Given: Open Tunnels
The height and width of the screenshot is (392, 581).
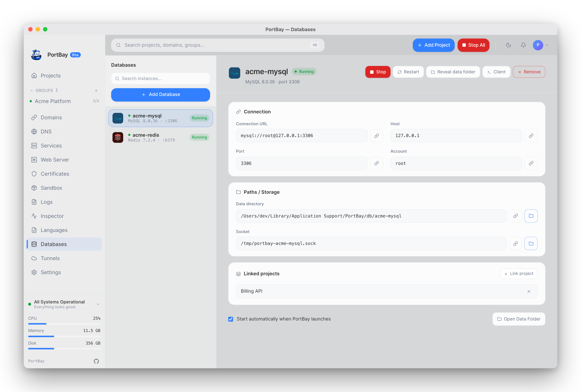Looking at the screenshot, I should click(x=64, y=258).
